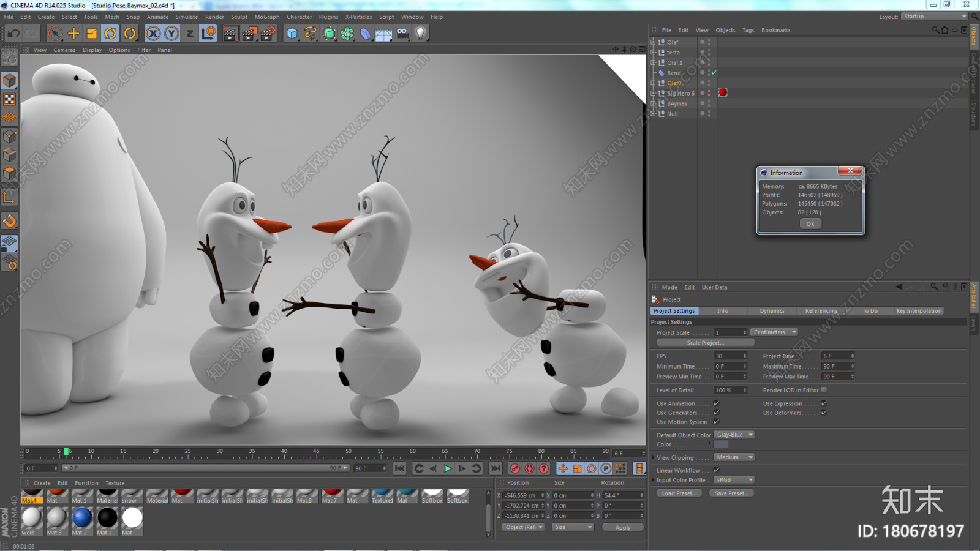Toggle Linear Workflow checkbox
Screen dimensions: 980x551
(x=716, y=470)
